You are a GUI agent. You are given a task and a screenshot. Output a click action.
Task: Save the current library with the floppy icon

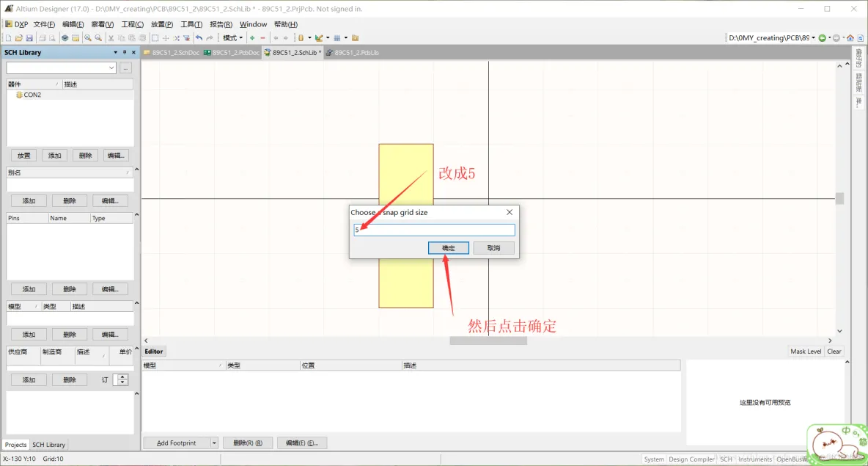point(29,38)
